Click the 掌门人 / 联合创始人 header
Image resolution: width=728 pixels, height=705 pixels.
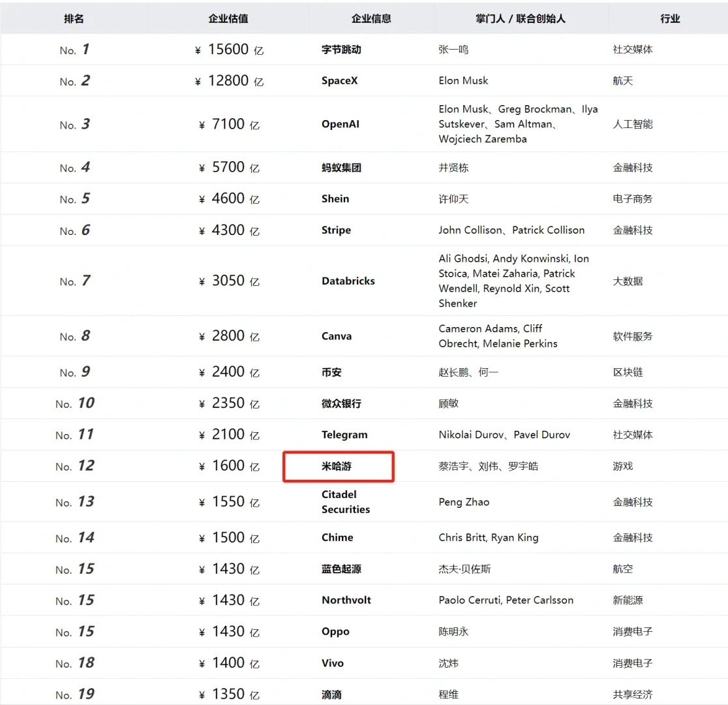point(521,19)
